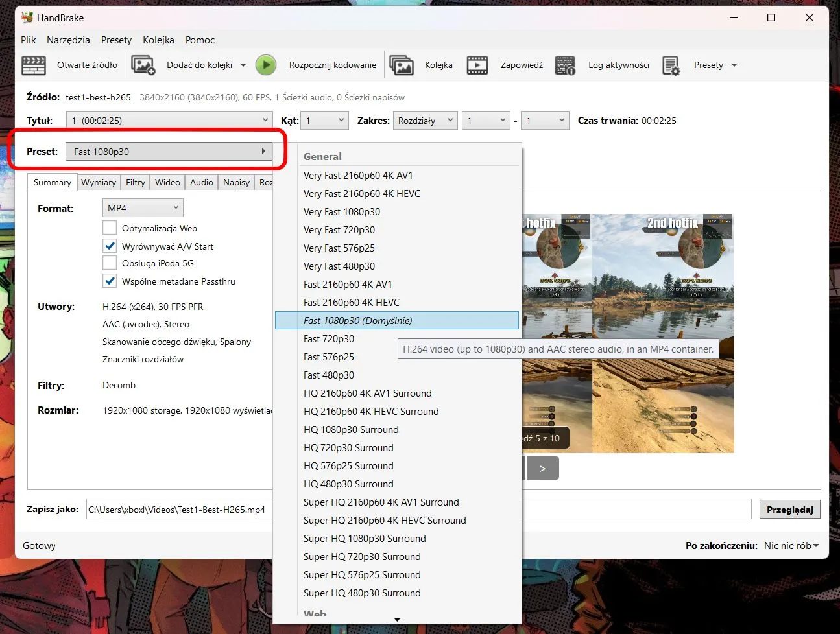Select preset HQ 720p30 Surround
The image size is (840, 634).
(x=397, y=448)
